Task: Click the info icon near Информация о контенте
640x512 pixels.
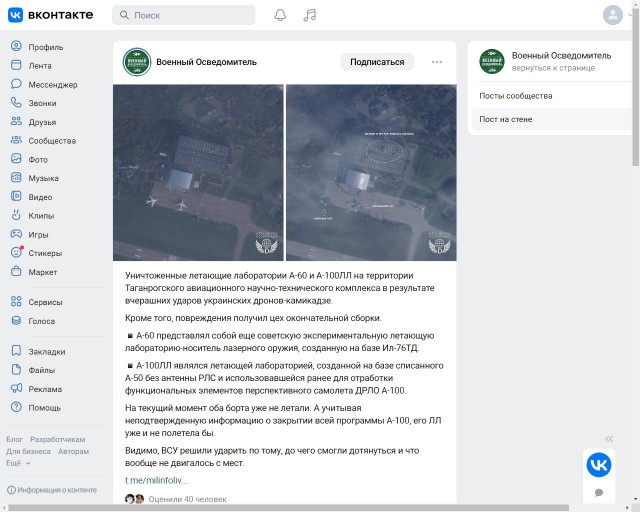Action: 11,490
